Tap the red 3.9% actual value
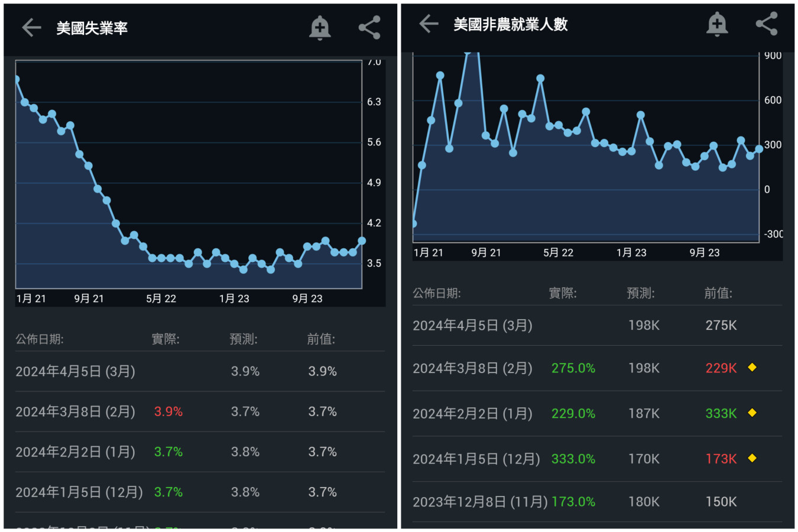This screenshot has height=532, width=798. pyautogui.click(x=168, y=411)
